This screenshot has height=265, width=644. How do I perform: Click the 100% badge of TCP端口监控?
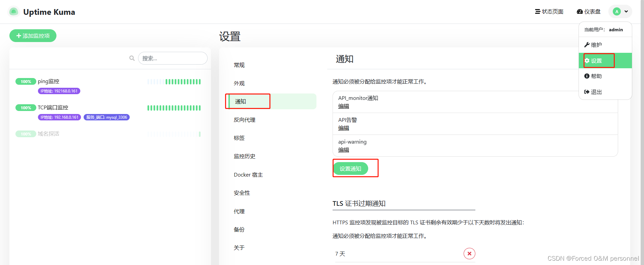coord(26,108)
